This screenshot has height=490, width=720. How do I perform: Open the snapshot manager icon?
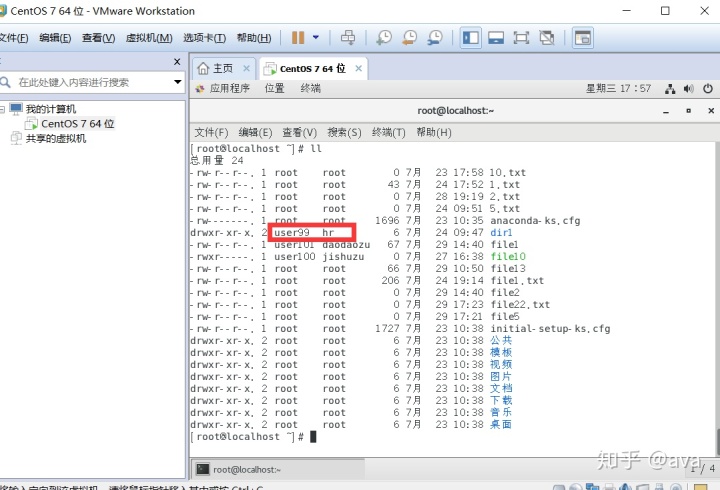tap(435, 38)
